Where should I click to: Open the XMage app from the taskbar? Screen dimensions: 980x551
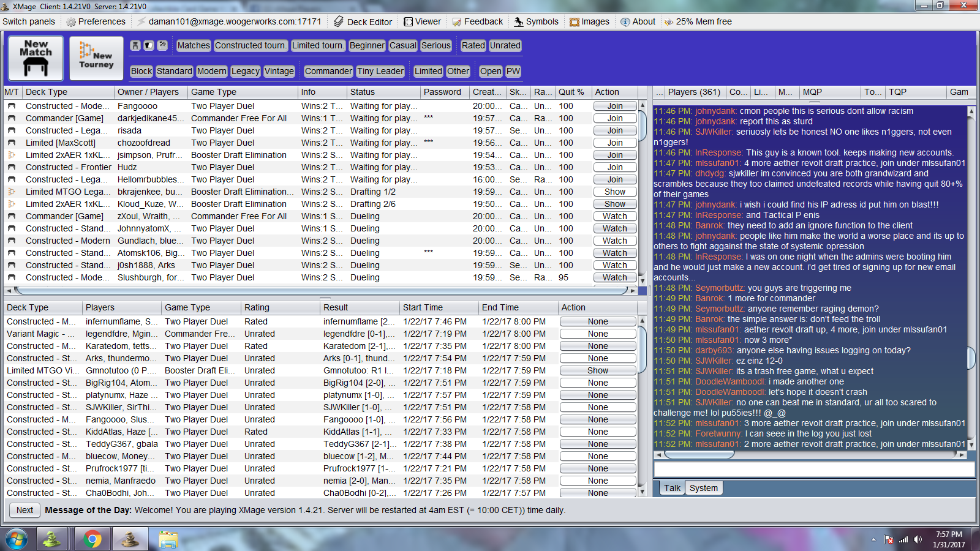[x=130, y=539]
